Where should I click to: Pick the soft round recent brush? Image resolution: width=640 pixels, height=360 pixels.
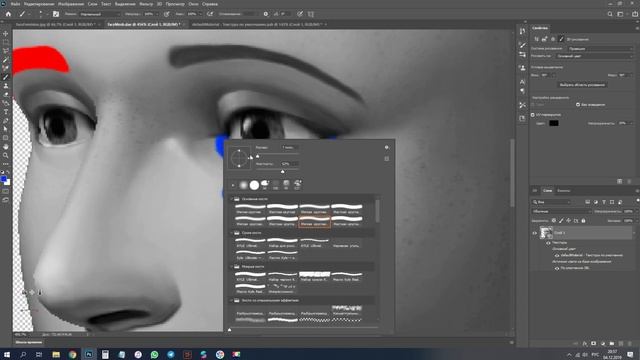click(x=243, y=185)
